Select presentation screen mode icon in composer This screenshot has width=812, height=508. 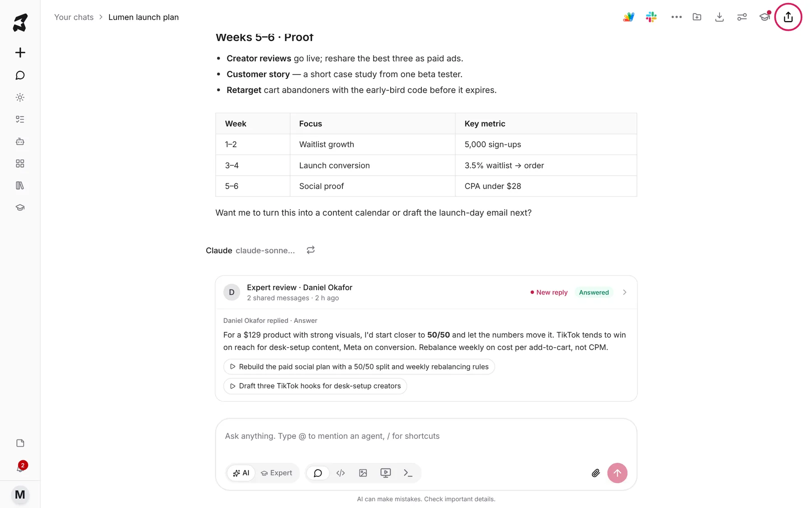[386, 473]
